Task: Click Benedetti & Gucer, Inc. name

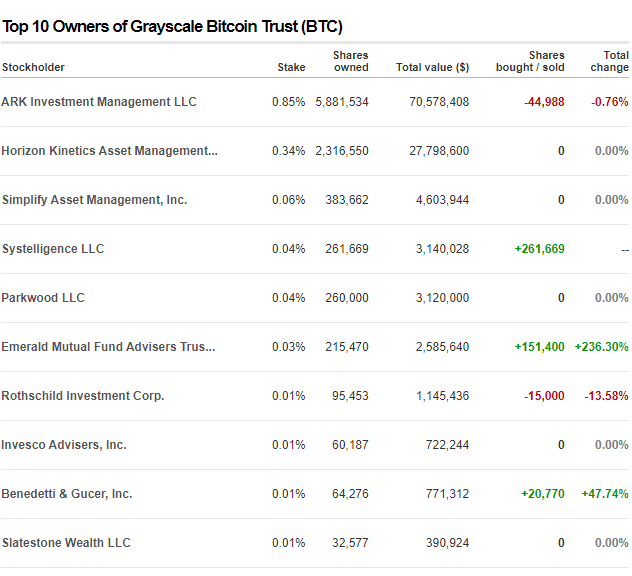Action: [67, 493]
